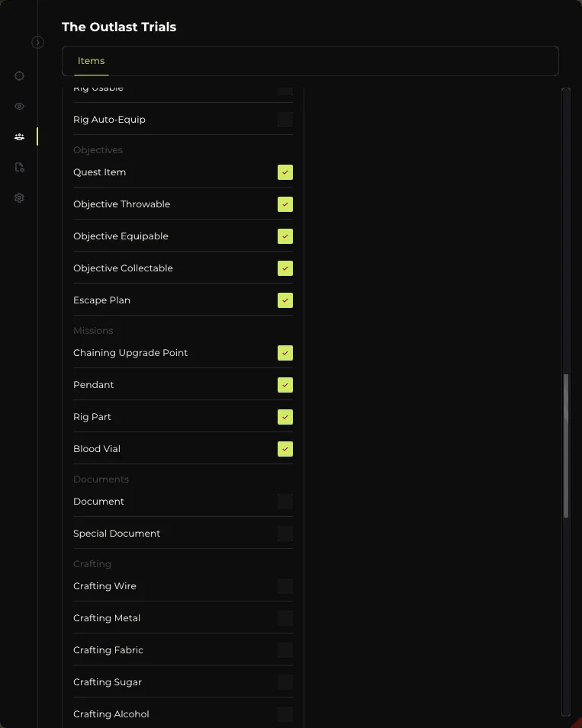Enable the Crafting Alcohol checkbox
This screenshot has width=582, height=728.
[x=285, y=714]
